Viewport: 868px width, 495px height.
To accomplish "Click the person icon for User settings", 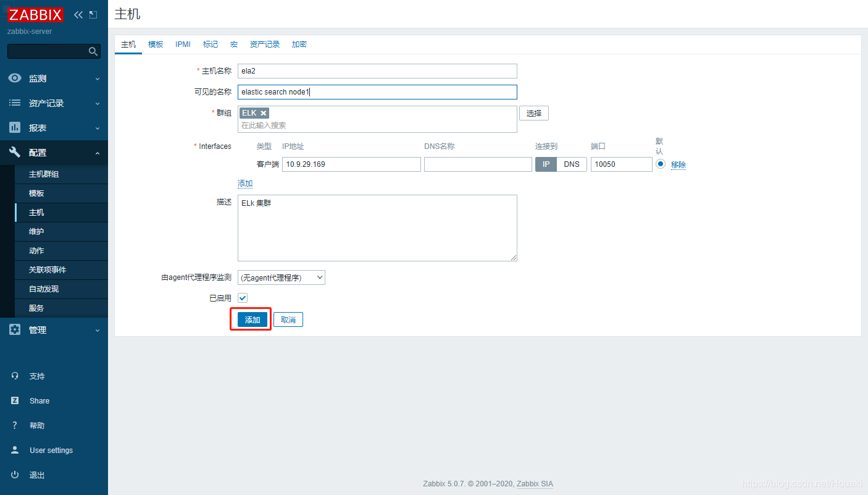I will point(15,451).
